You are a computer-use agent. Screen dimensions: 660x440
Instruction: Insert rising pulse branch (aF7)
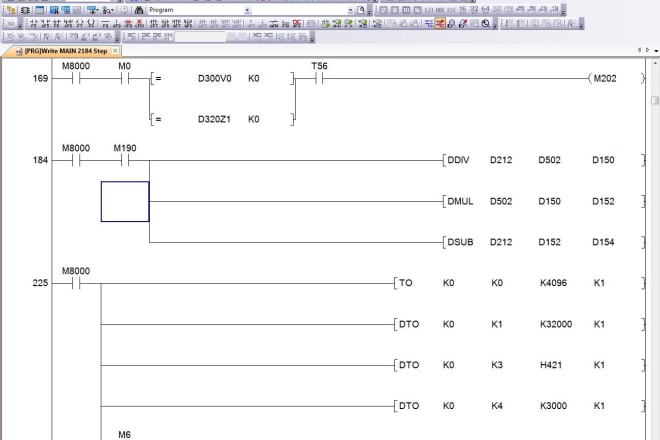[176, 24]
